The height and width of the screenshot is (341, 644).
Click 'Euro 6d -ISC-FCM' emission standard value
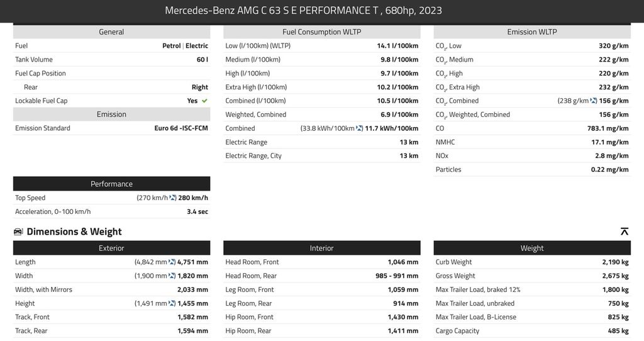[x=181, y=128]
